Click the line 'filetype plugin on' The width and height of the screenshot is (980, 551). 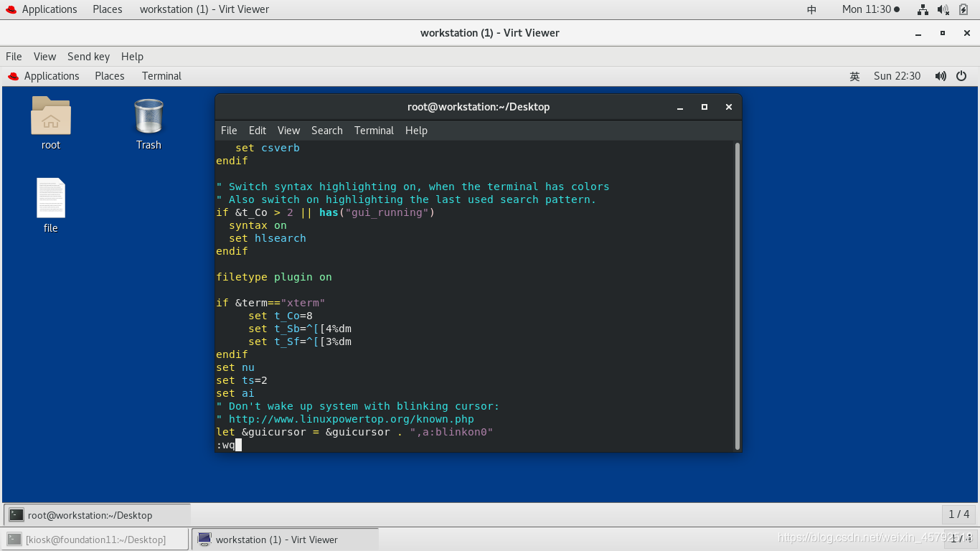274,277
